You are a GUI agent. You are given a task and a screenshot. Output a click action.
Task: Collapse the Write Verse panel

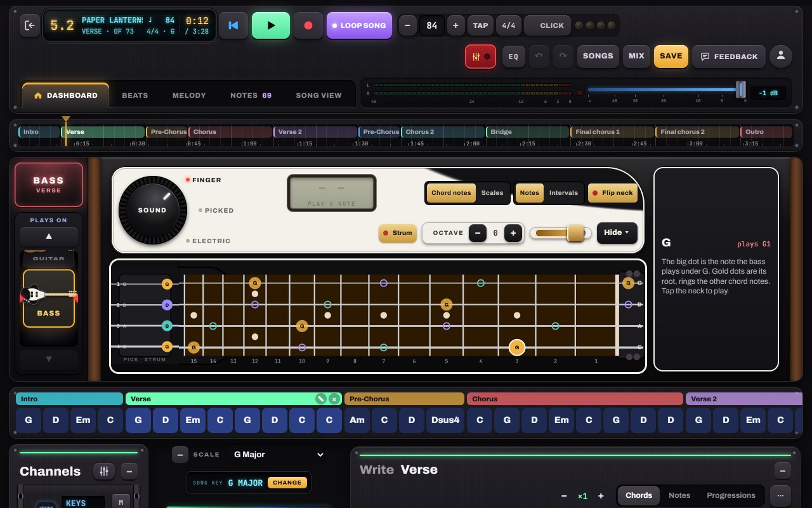click(783, 471)
